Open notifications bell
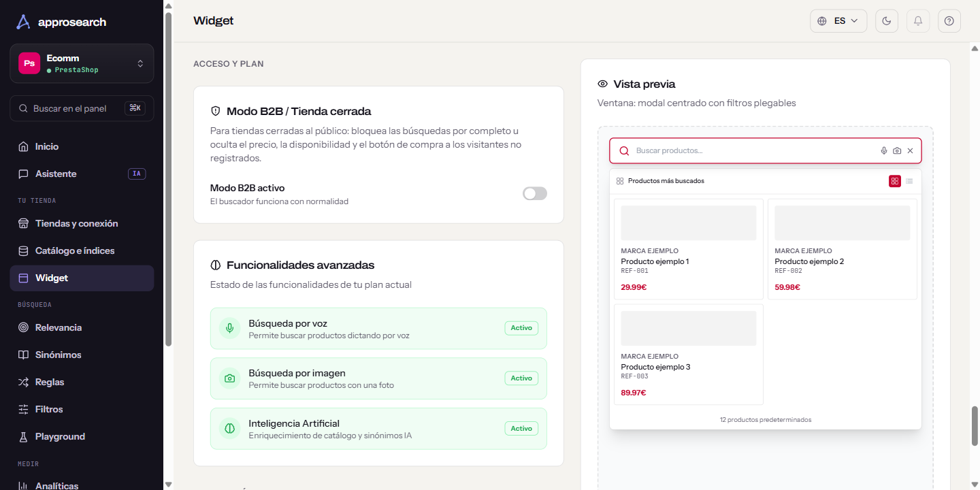 pyautogui.click(x=918, y=21)
